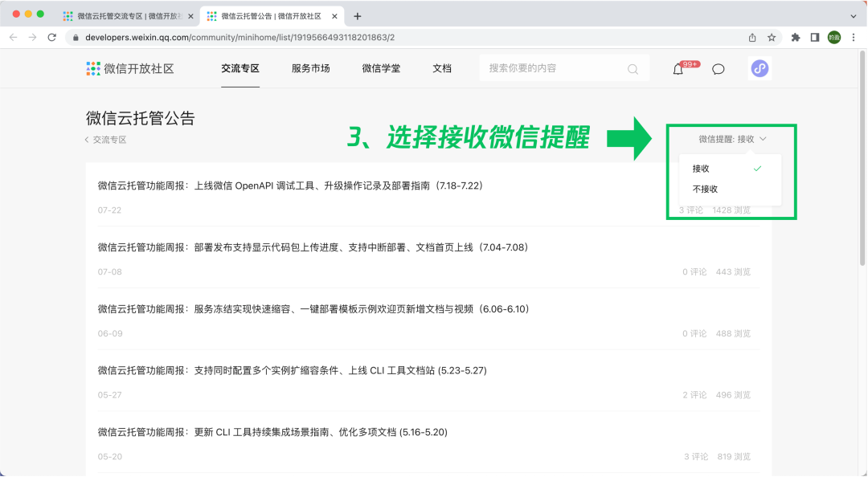Click the page vertical scrollbar
868x477 pixels.
click(862, 157)
